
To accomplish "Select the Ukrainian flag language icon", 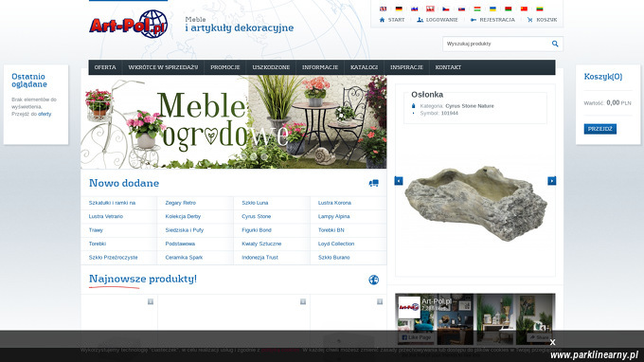I will tap(492, 9).
